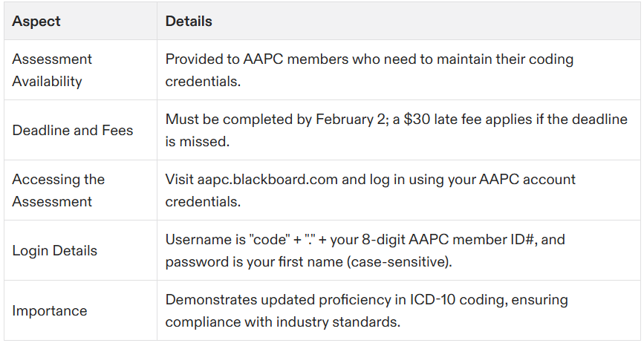The width and height of the screenshot is (644, 343).
Task: Click the February 2 deadline text
Action: 351,120
